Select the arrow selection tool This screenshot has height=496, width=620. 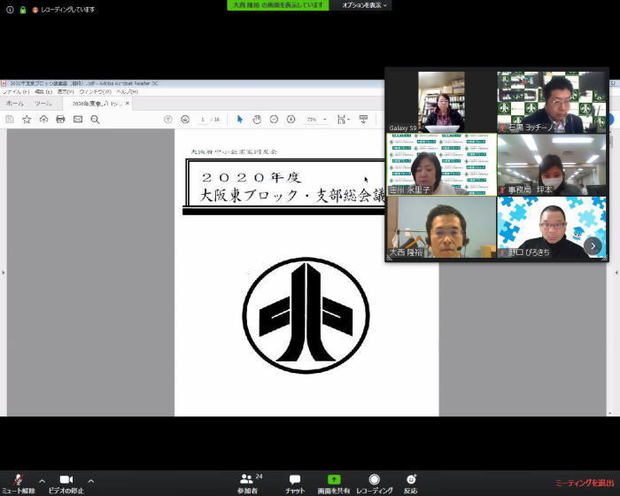(x=240, y=119)
